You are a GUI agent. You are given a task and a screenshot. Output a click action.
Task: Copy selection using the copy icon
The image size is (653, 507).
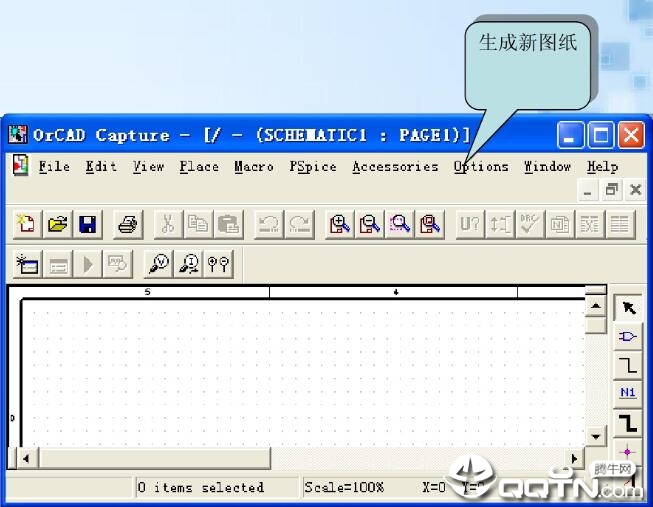pos(198,225)
